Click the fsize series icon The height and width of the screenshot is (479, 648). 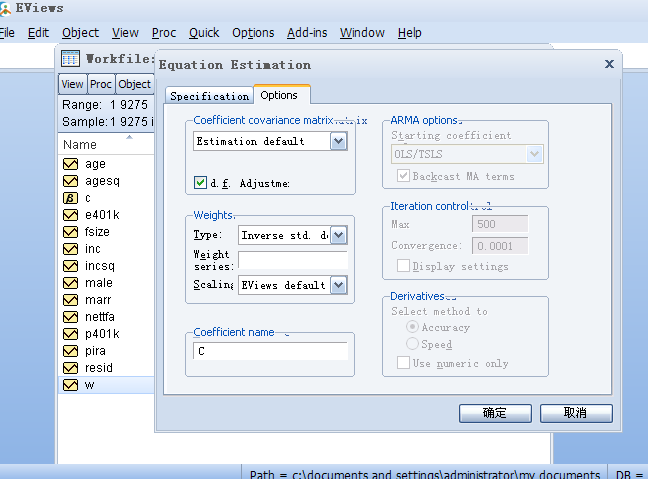(x=70, y=232)
